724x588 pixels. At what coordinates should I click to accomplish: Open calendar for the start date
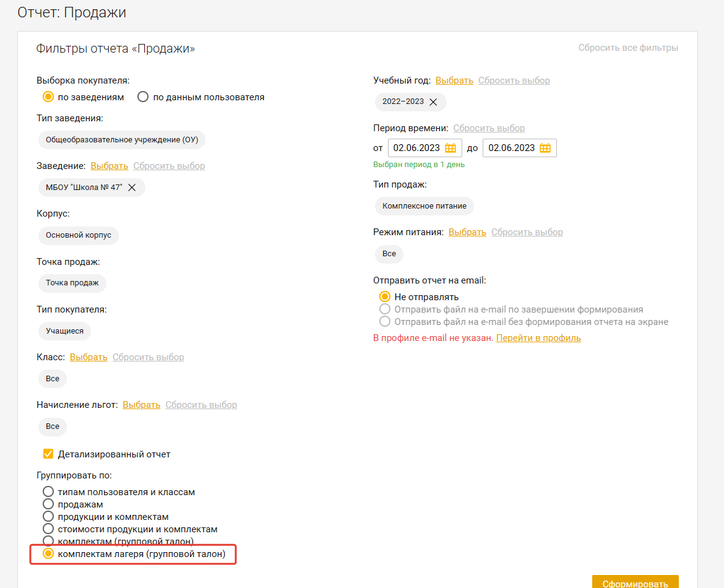point(450,148)
